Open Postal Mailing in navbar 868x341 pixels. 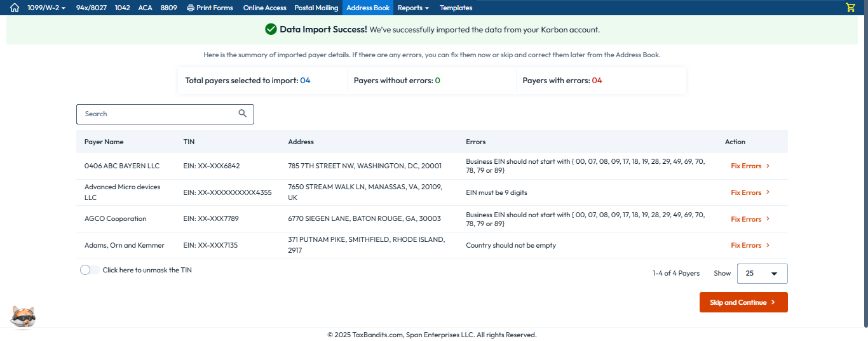click(316, 8)
